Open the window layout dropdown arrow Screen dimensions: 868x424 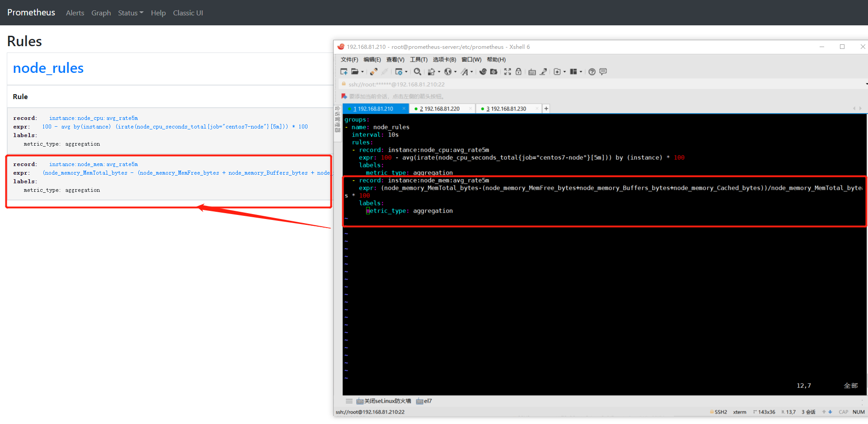click(x=580, y=71)
